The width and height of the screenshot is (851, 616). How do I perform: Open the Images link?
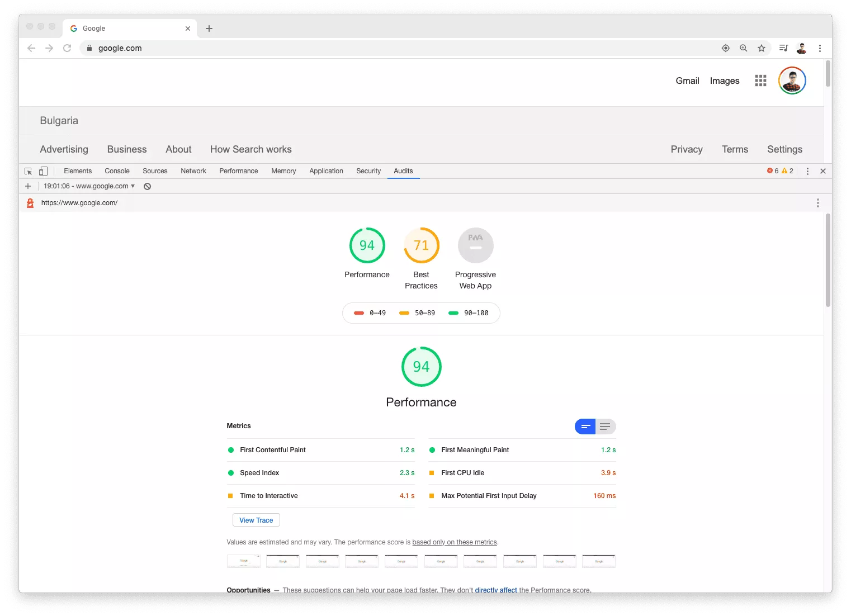tap(725, 80)
